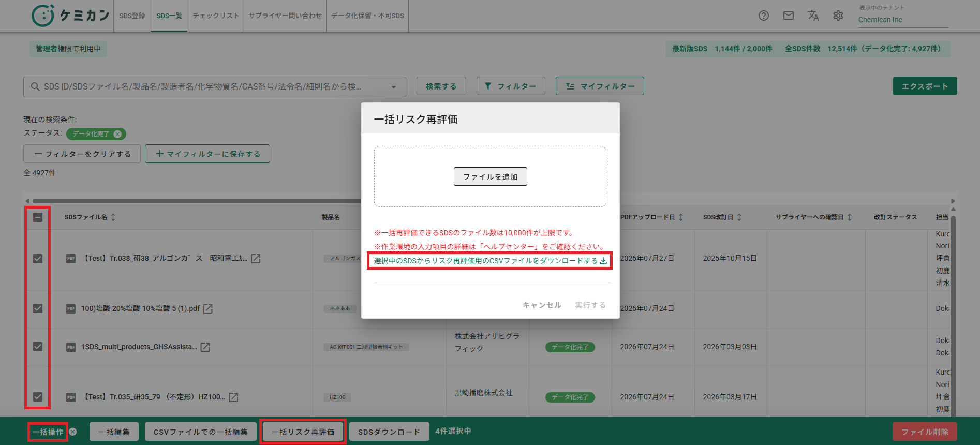Click the table vertical scrollbar
Viewport: 980px width, 445px height.
click(953, 316)
